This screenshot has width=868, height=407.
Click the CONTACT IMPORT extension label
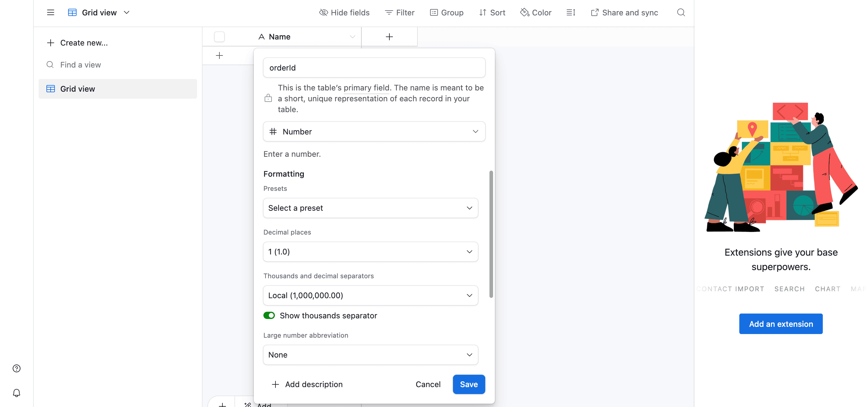click(730, 289)
